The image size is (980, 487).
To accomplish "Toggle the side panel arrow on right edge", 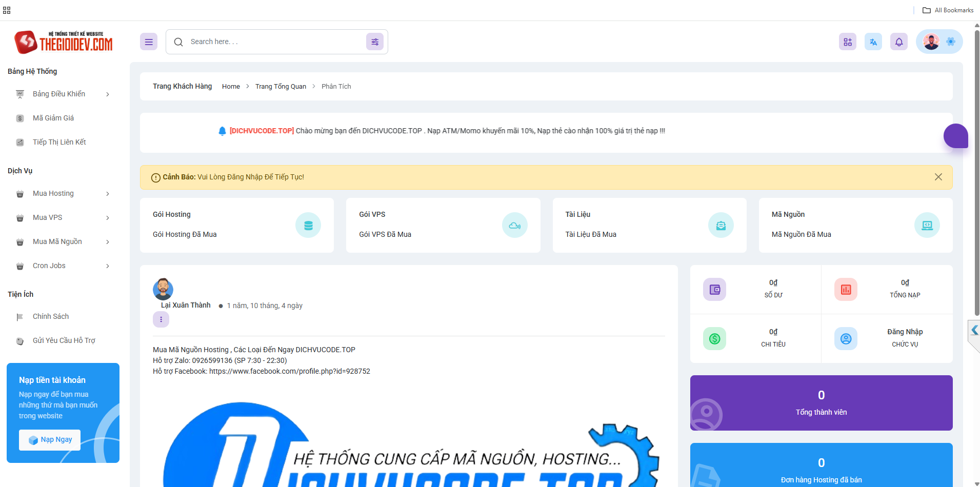I will pos(974,331).
